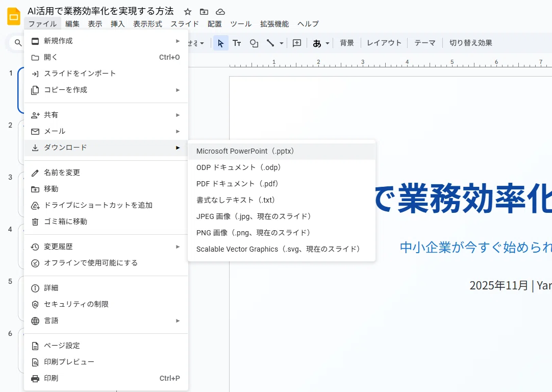This screenshot has height=392, width=552.
Task: Click the 背景 toolbar button
Action: pyautogui.click(x=347, y=43)
